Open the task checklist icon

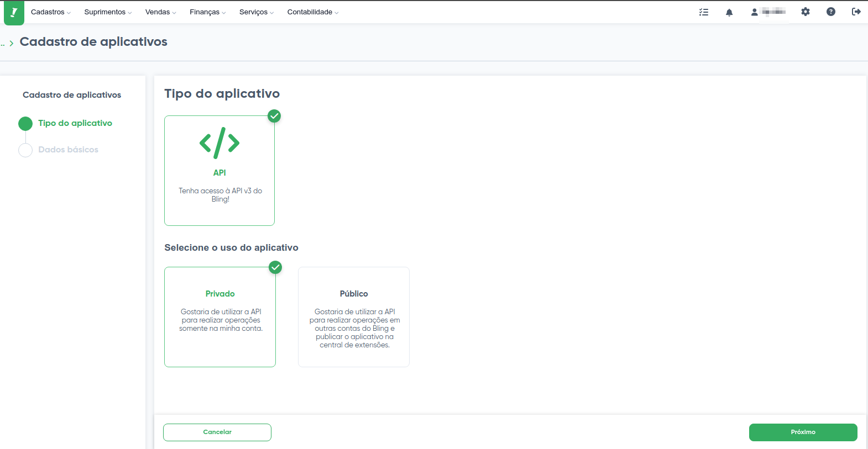pyautogui.click(x=704, y=12)
